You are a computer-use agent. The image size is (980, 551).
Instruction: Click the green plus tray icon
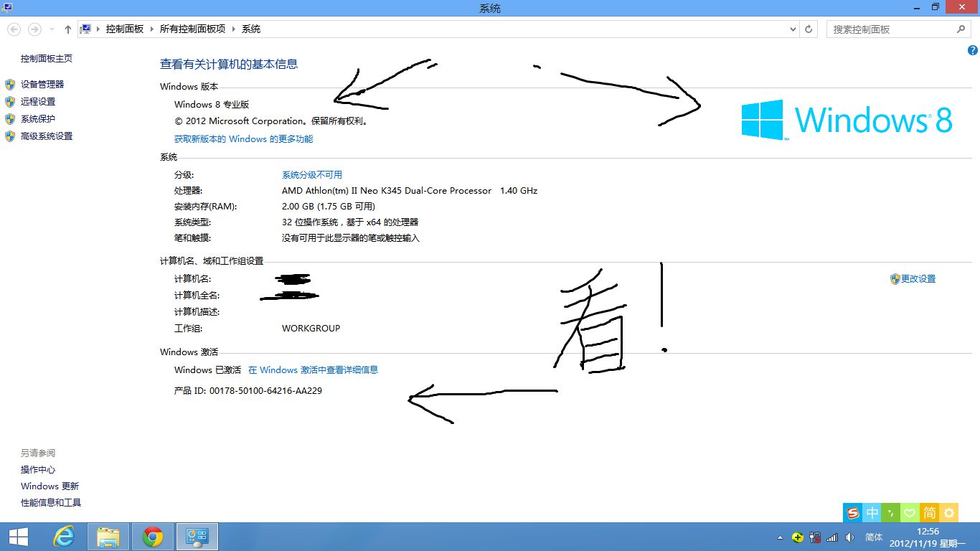click(798, 537)
